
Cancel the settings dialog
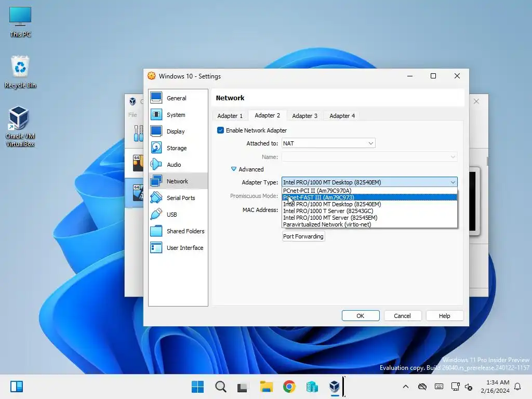[403, 316]
